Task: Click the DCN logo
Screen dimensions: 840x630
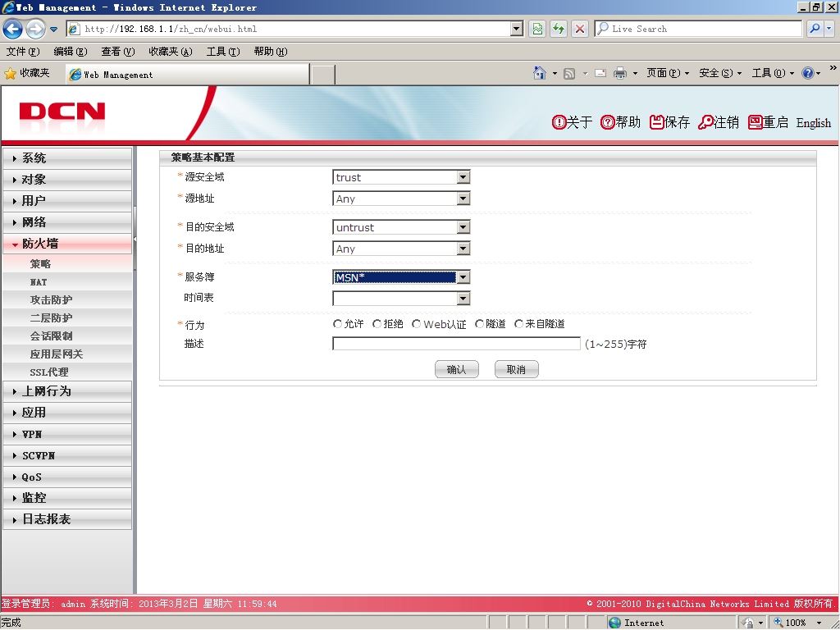Action: pos(62,113)
